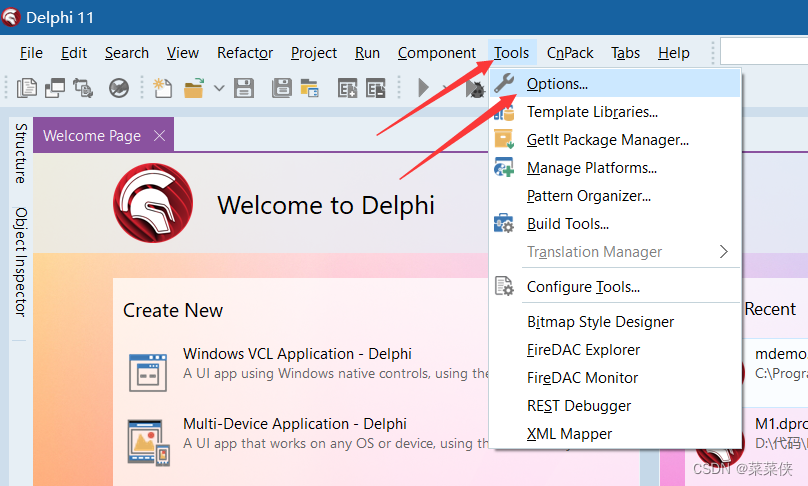Expand the Open dropdown arrow in toolbar
Screen dimensions: 808x486
[x=219, y=88]
